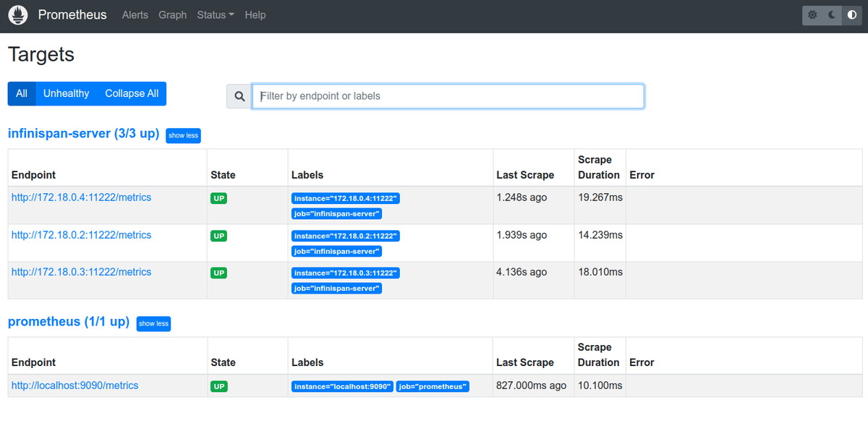This screenshot has height=426, width=868.
Task: Click the Prometheus flame logo
Action: pos(17,14)
